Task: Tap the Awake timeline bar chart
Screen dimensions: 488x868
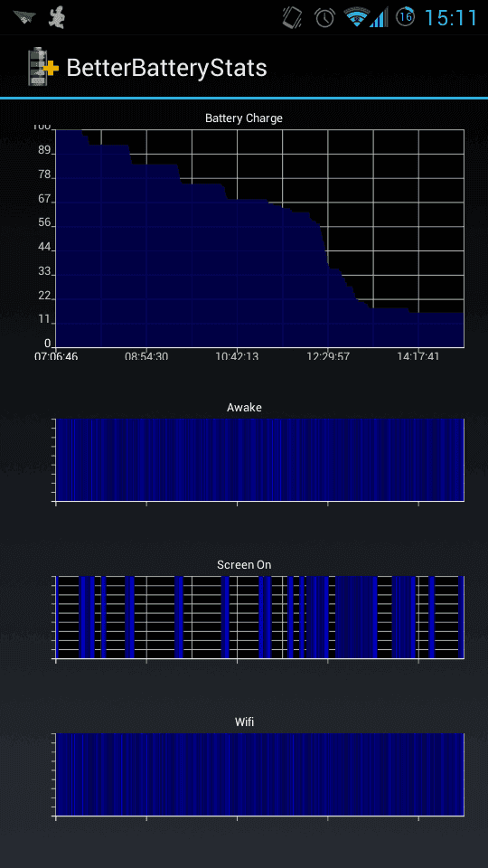Action: point(260,459)
